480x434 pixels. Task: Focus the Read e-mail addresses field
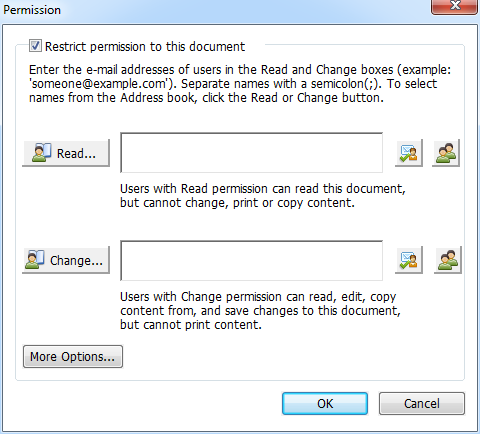click(251, 153)
